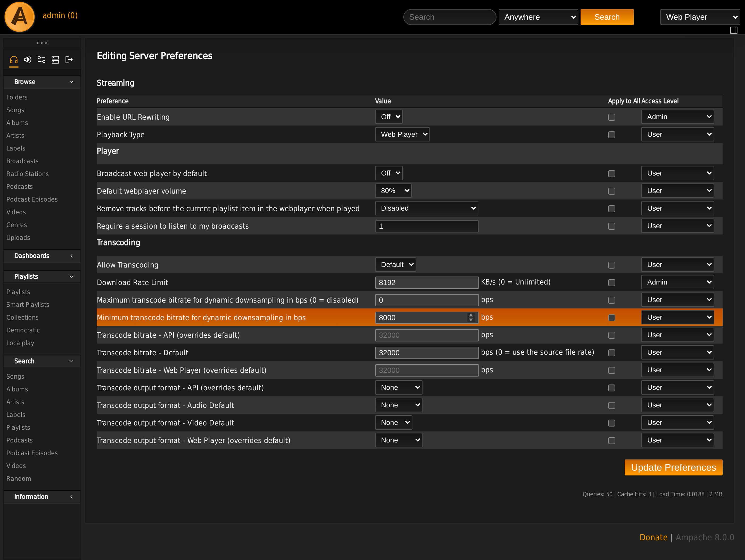The image size is (745, 560).
Task: Open Genres in Browse menu
Action: 16,225
